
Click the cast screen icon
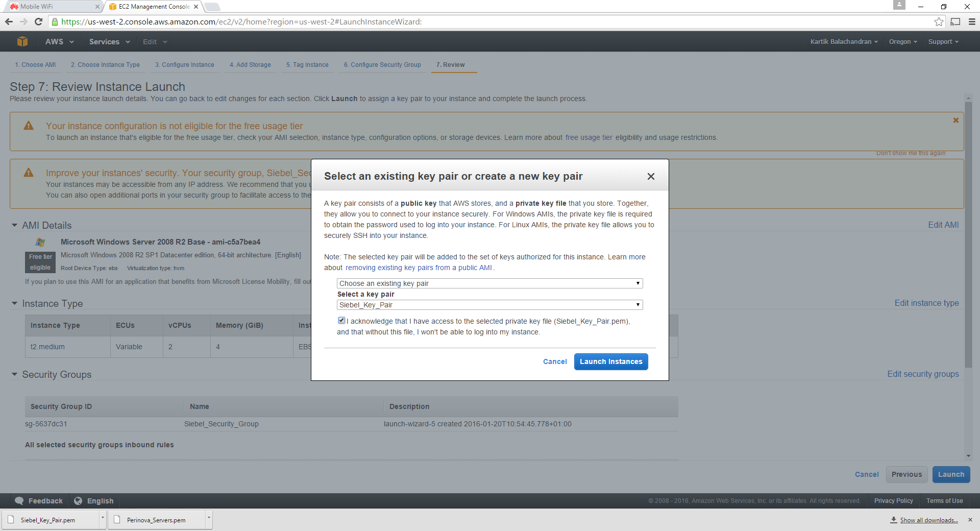tap(955, 21)
